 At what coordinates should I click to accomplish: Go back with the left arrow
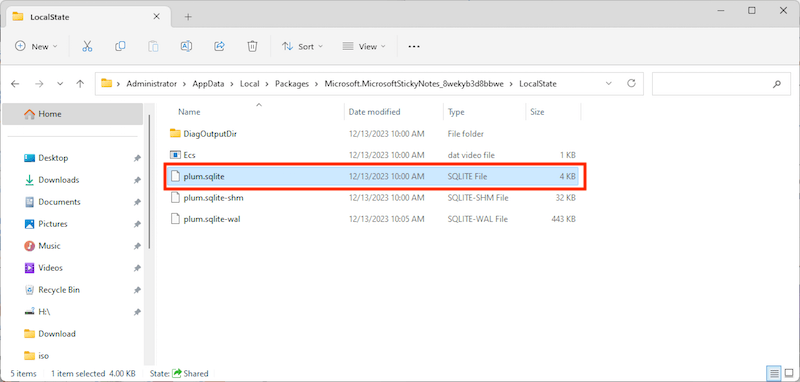(15, 84)
